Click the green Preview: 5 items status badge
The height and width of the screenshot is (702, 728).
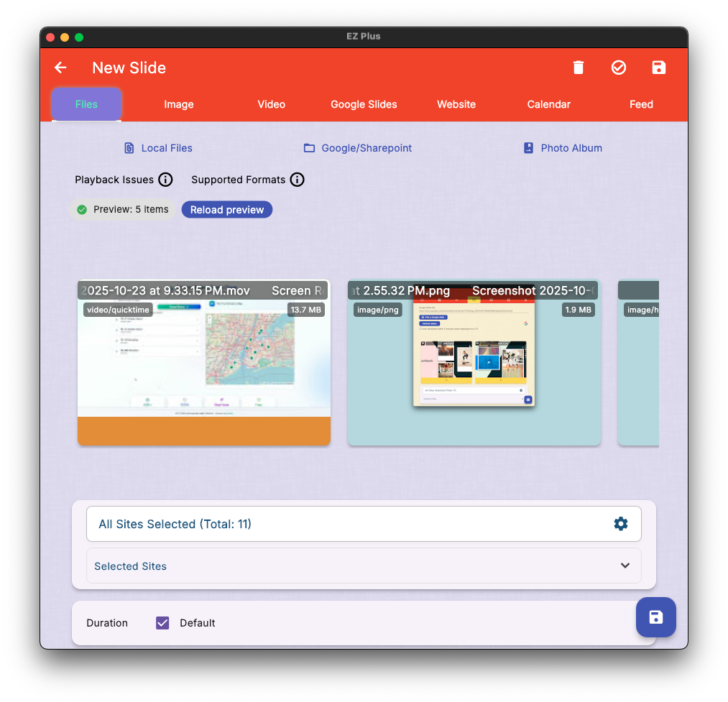tap(122, 209)
